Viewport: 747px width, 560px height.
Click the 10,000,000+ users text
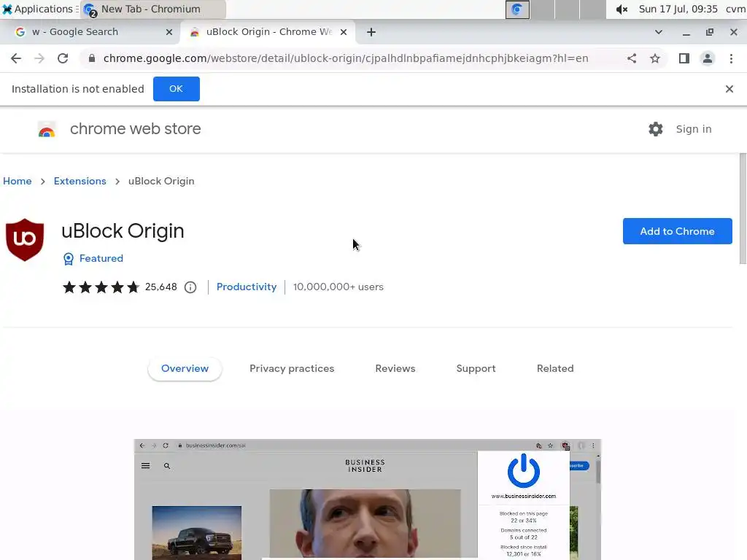pos(338,287)
